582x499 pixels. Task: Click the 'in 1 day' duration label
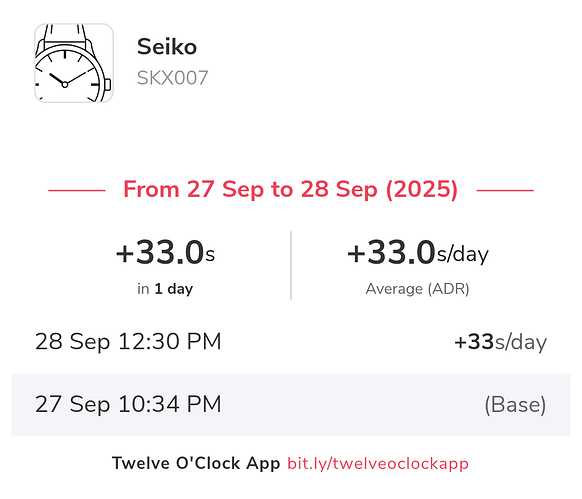click(165, 289)
